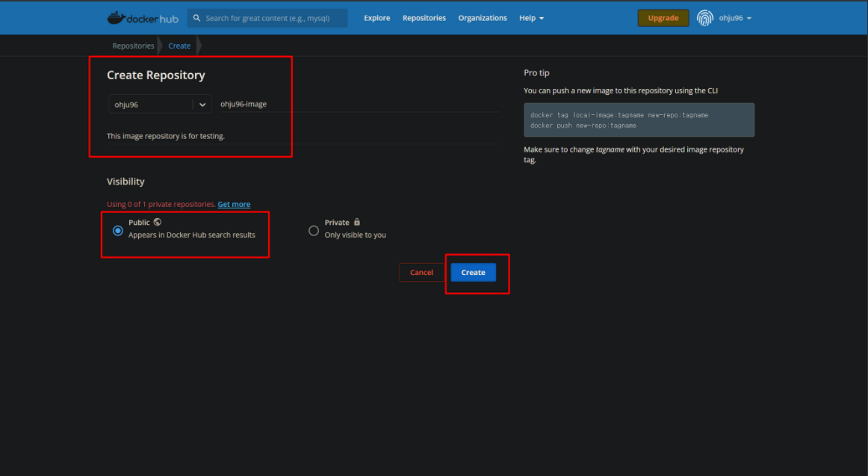Open the ohju96 account menu
The image size is (868, 476).
coord(735,18)
